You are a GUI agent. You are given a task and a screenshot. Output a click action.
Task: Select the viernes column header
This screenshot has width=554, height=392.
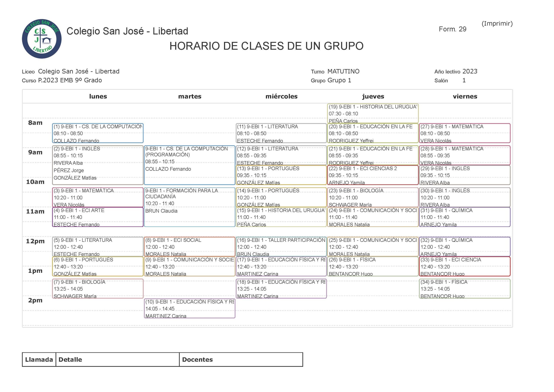pos(465,96)
